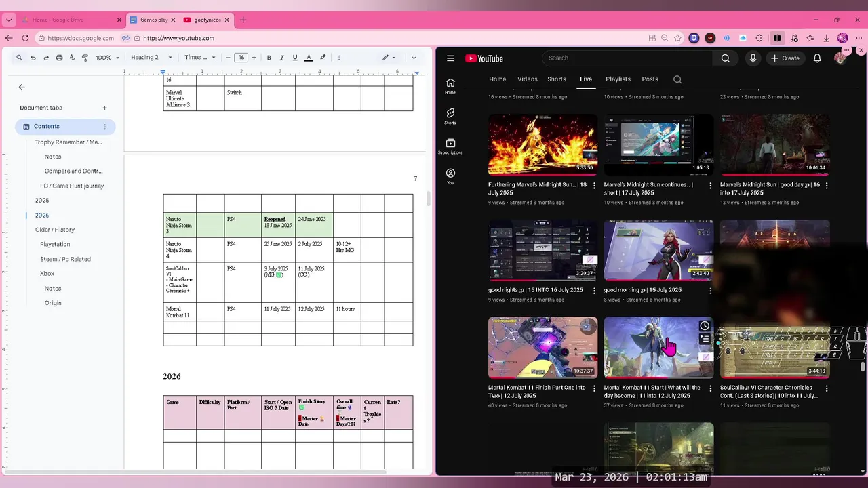The width and height of the screenshot is (868, 488).
Task: Reload the page with the refresh icon
Action: (x=25, y=38)
